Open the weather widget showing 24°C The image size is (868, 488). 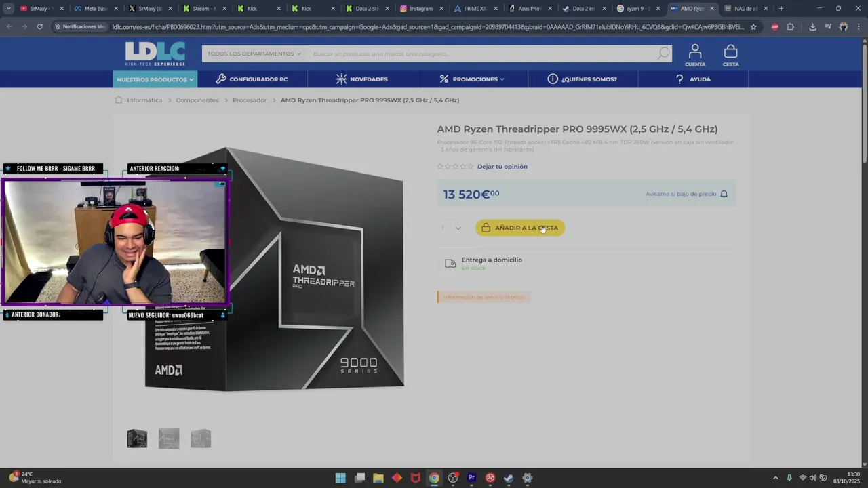click(x=35, y=478)
